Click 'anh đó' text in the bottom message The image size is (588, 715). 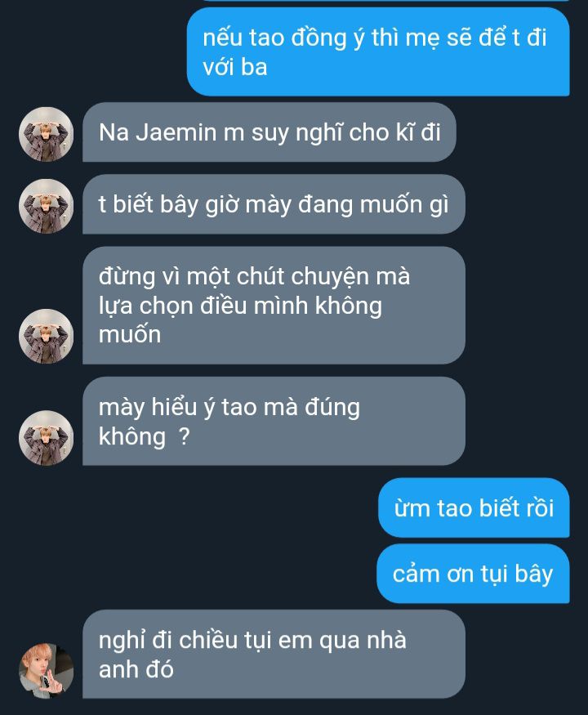click(x=136, y=670)
